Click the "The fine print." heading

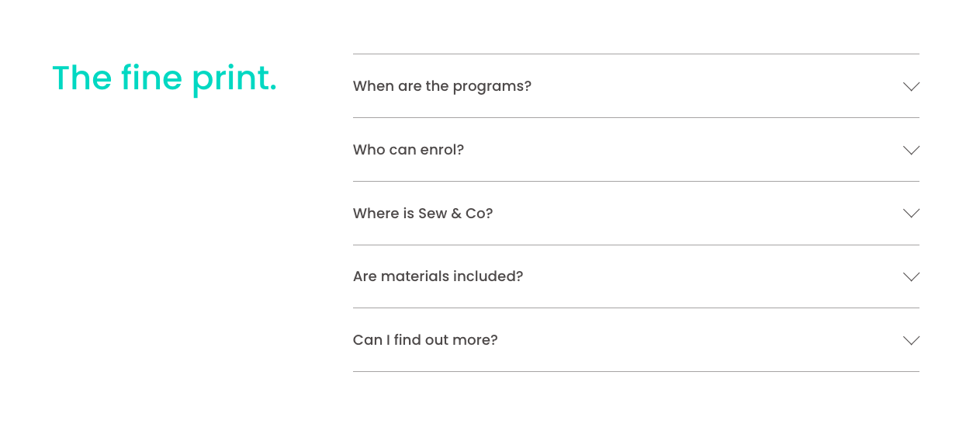click(164, 78)
